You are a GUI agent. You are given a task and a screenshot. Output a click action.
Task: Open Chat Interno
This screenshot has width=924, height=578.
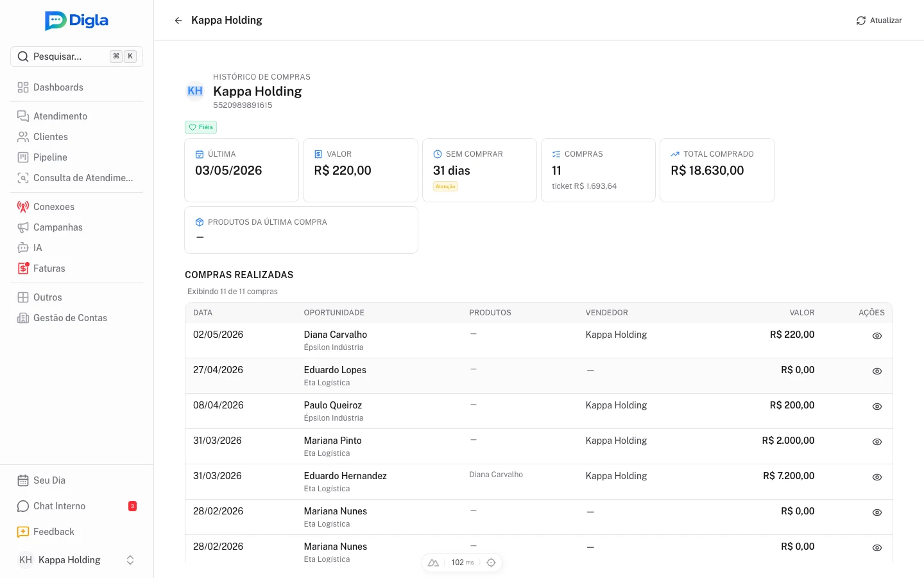point(76,506)
